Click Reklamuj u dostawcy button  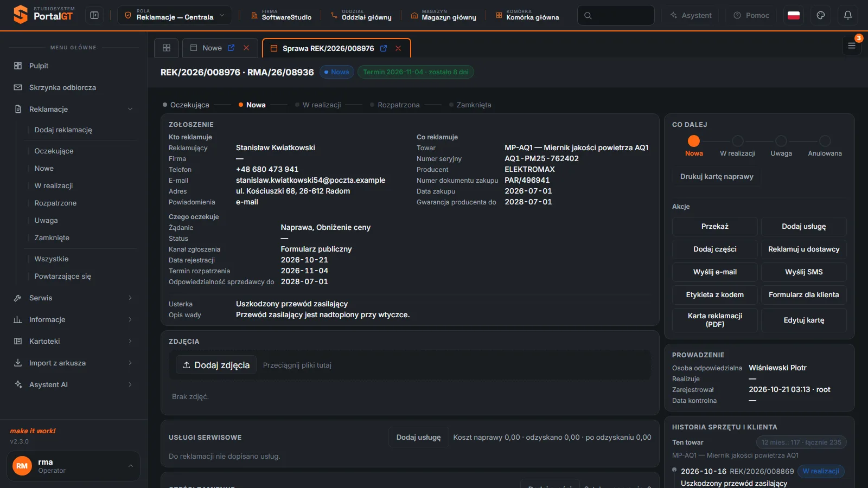804,249
